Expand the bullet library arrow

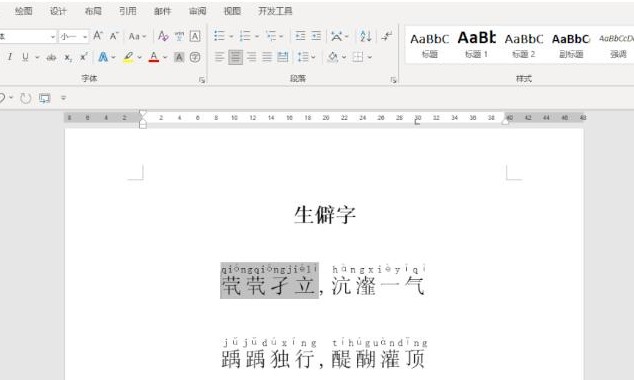(x=231, y=36)
